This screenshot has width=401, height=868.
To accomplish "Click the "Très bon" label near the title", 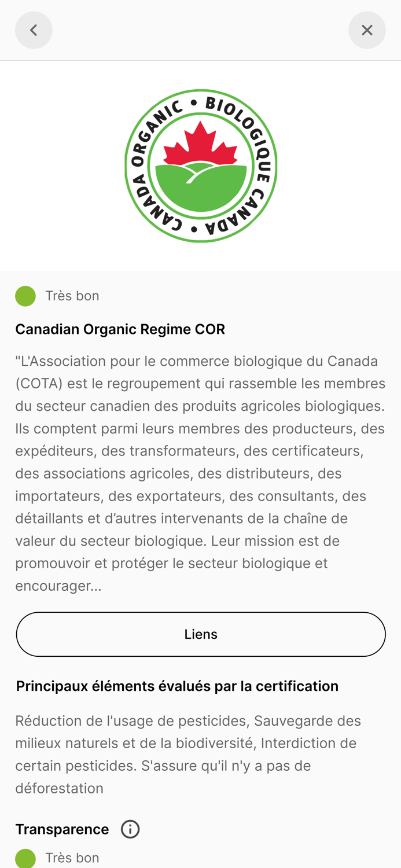I will coord(72,296).
